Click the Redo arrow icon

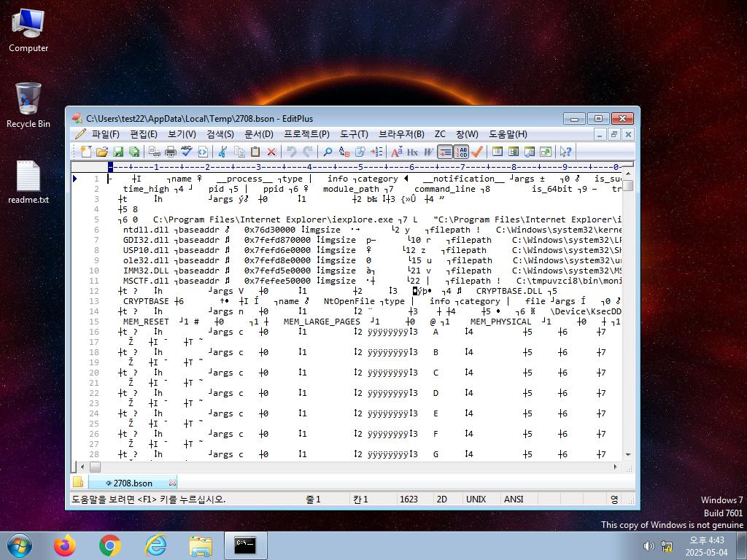click(308, 152)
